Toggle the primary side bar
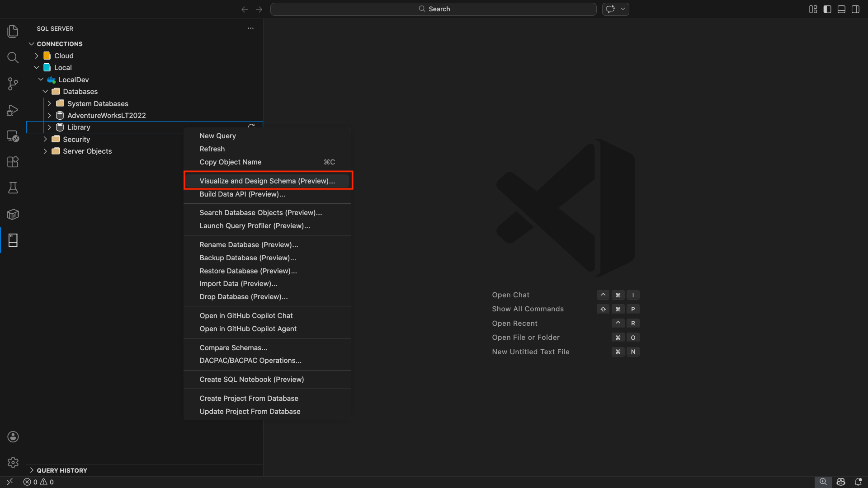This screenshot has width=868, height=488. 827,9
